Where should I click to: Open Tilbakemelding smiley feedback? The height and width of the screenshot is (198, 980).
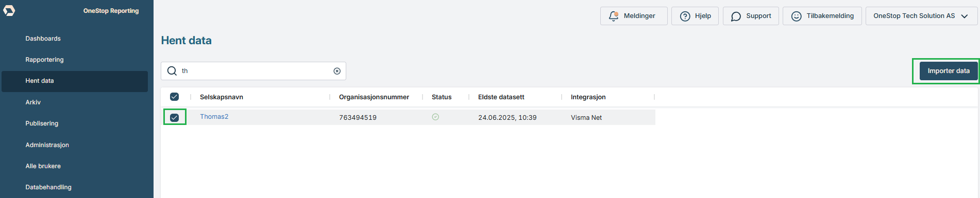(x=822, y=16)
